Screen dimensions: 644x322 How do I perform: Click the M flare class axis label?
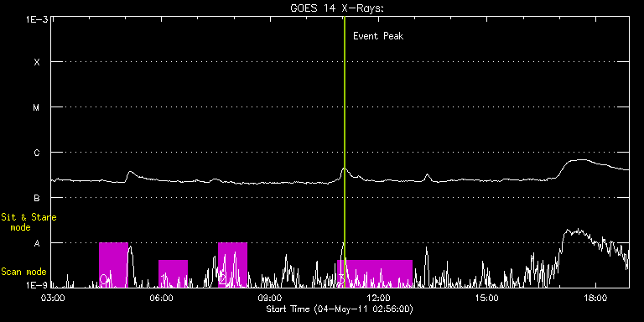pos(37,107)
